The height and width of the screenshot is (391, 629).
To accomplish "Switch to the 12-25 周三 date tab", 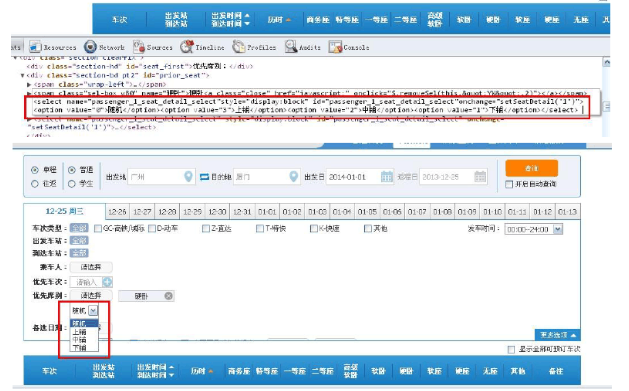I will point(65,211).
